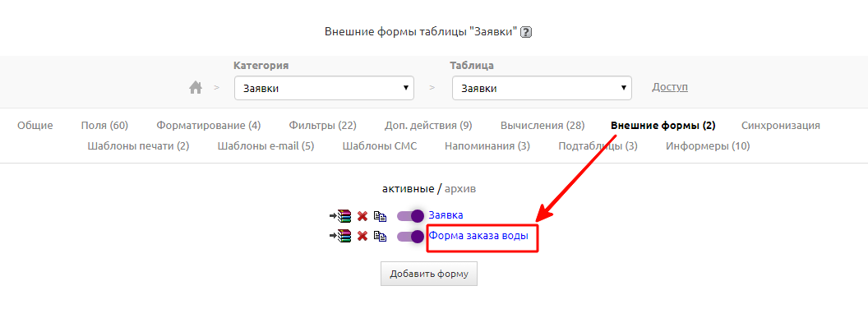The height and width of the screenshot is (332, 868).
Task: Click archive icon for Форма заказа воды
Action: (340, 236)
